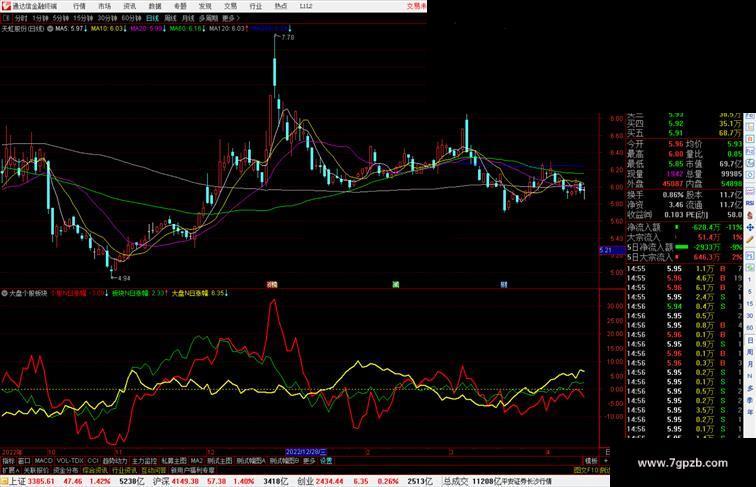Click the 1-minute period button in right sidebar
The height and width of the screenshot is (487, 756).
(x=750, y=279)
